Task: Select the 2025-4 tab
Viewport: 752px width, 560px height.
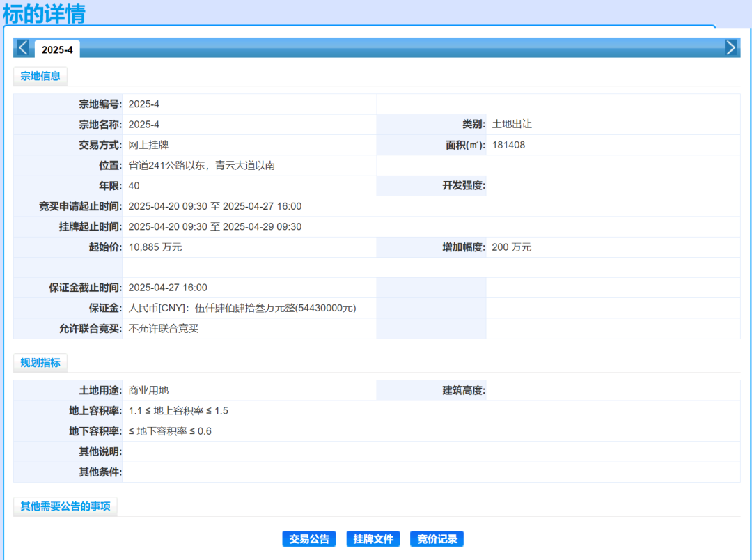Action: click(x=57, y=49)
